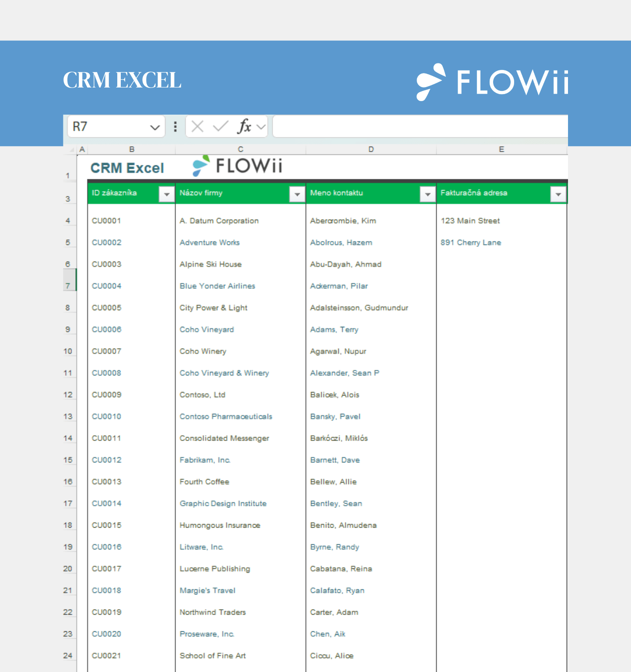Select column A header

click(x=82, y=150)
